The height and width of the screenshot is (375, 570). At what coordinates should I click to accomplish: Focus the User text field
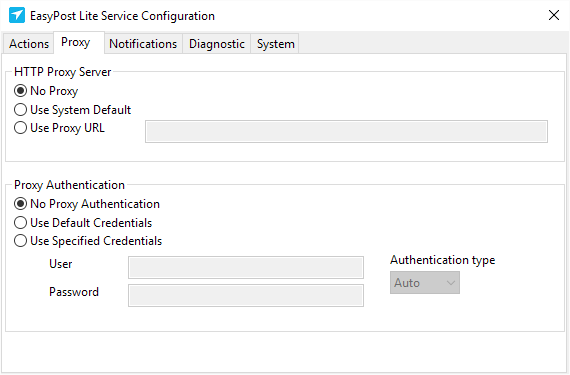(246, 267)
